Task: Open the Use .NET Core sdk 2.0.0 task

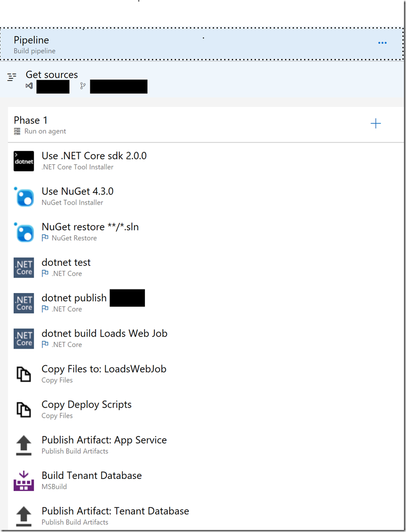Action: [94, 156]
